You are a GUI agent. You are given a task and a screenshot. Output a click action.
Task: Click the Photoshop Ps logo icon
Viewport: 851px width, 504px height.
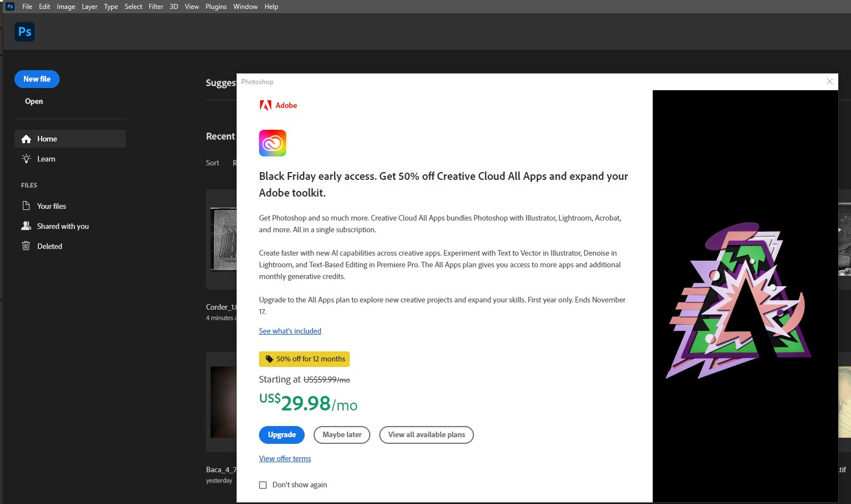click(x=24, y=32)
